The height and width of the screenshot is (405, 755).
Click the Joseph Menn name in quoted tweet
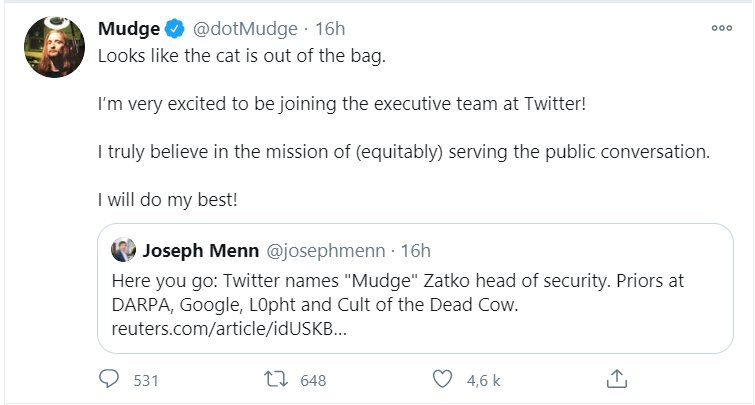pyautogui.click(x=195, y=249)
